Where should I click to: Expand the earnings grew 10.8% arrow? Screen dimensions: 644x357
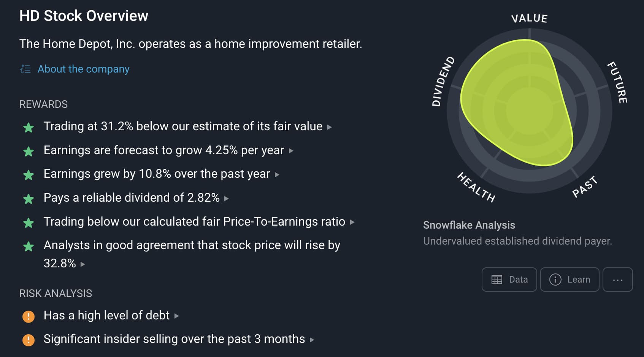coord(277,175)
